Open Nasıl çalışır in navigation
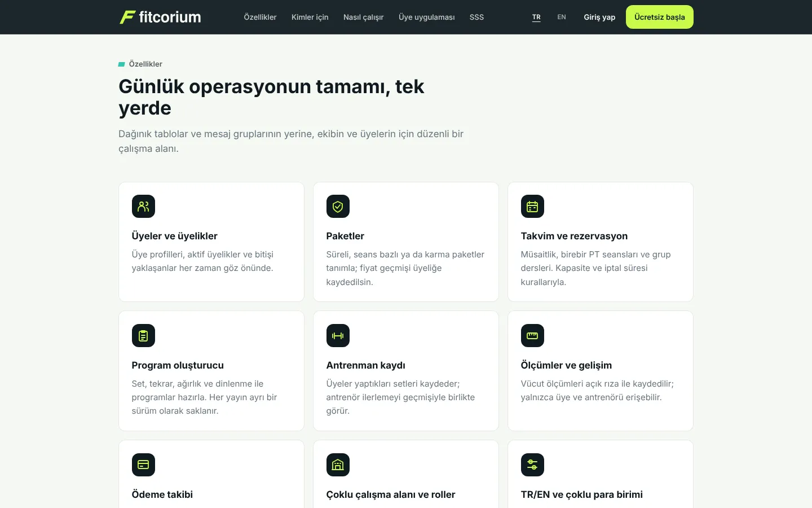The image size is (812, 508). (363, 17)
